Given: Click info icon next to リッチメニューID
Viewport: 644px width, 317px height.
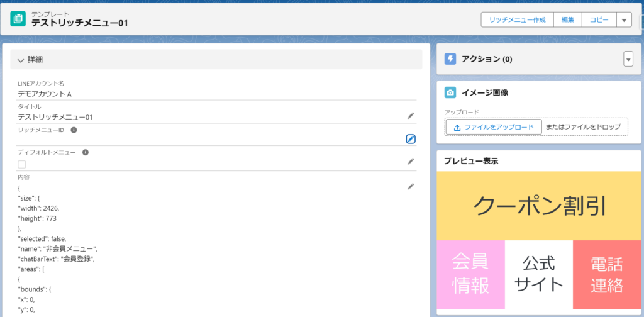Looking at the screenshot, I should 74,130.
